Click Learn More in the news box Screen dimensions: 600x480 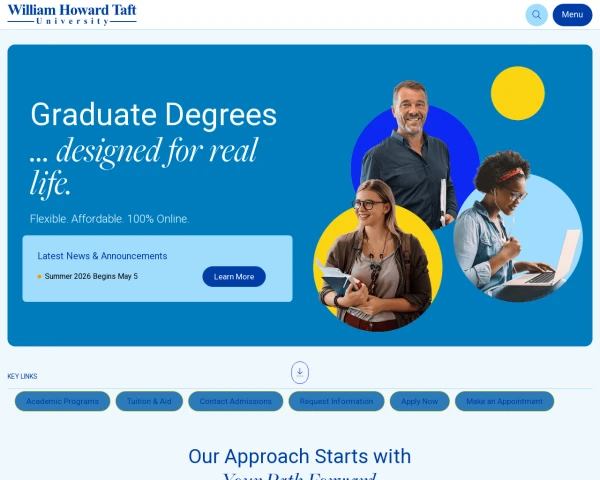(x=234, y=276)
